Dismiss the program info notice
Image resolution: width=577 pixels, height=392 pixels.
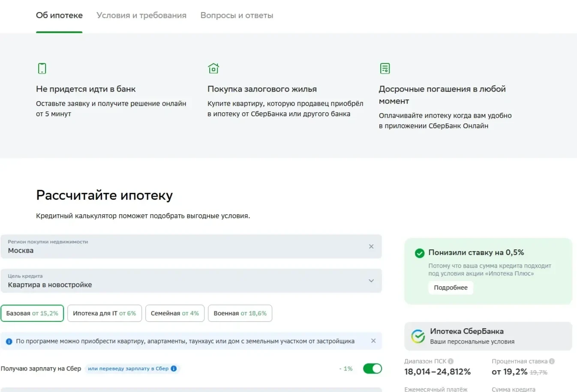pos(373,341)
